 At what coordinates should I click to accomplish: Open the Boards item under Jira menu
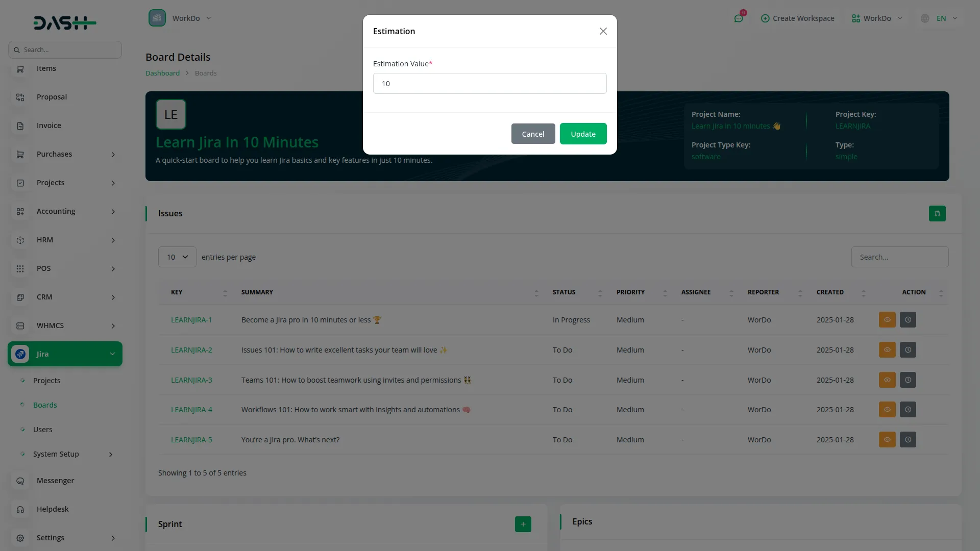coord(45,405)
